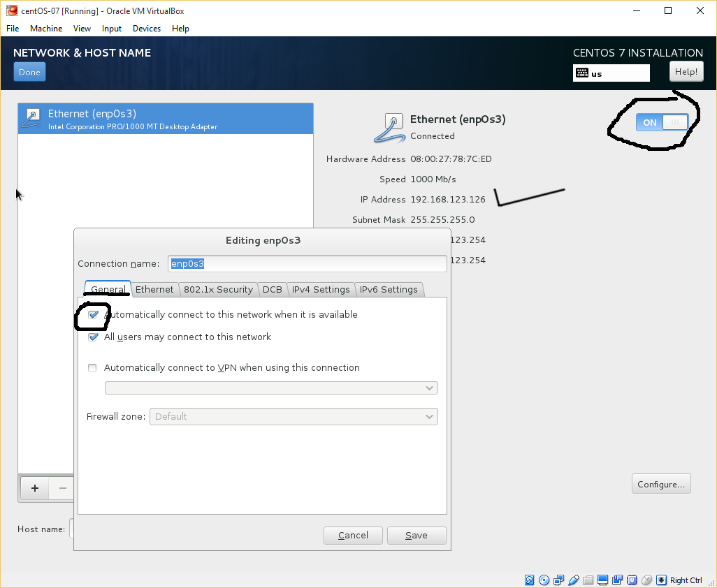Toggle the Ethernet ON/OFF switch
Screen dimensions: 717x588
click(x=662, y=122)
